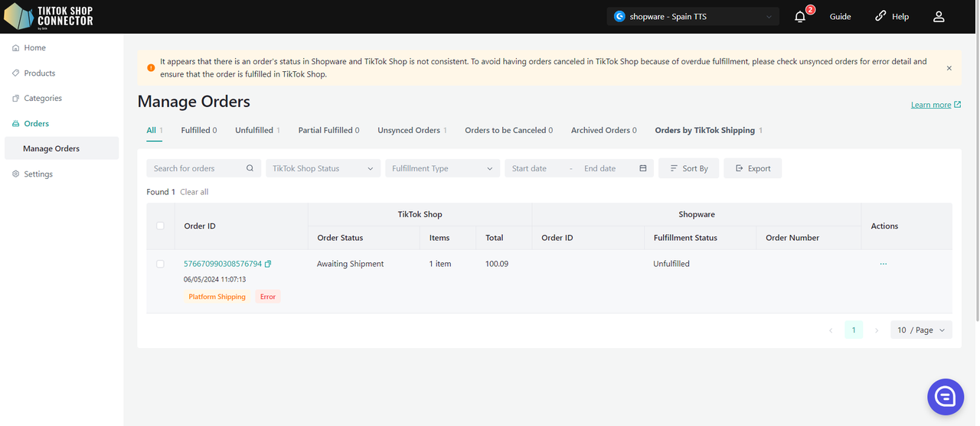
Task: Check the box for order 576670990308576794
Action: (x=160, y=264)
